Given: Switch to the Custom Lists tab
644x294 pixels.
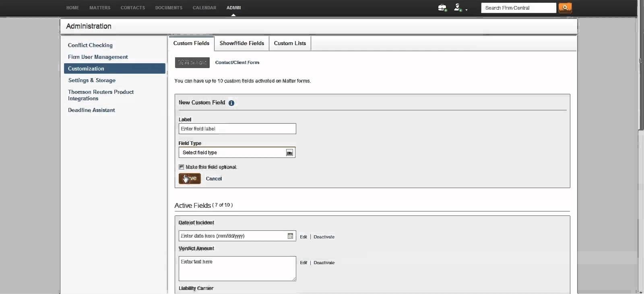Looking at the screenshot, I should [290, 43].
